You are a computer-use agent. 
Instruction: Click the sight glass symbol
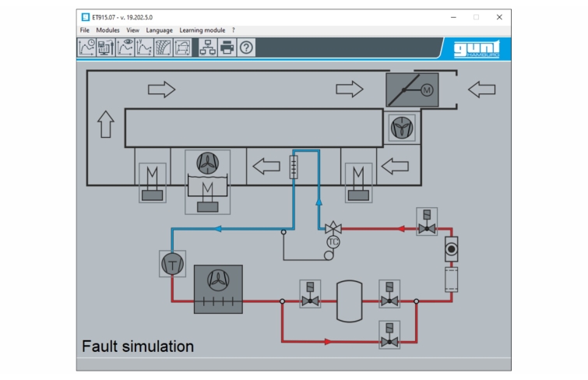click(x=451, y=249)
